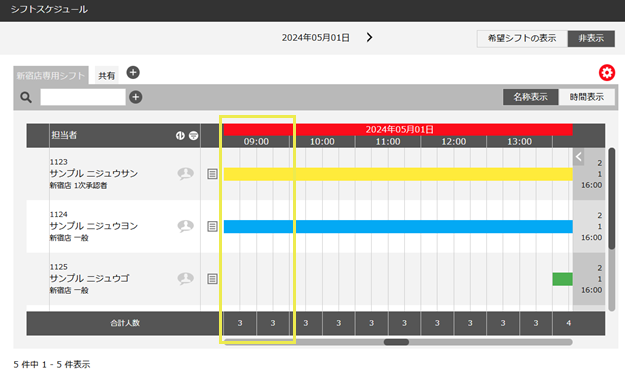This screenshot has width=625, height=382.
Task: Click the シフトスケジュール page title
Action: 49,10
